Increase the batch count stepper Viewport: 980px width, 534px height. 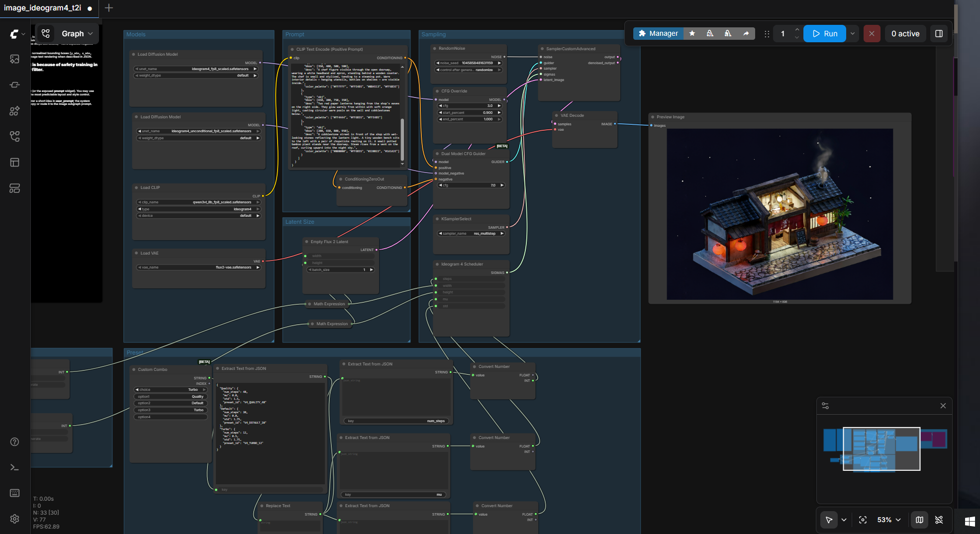(797, 29)
